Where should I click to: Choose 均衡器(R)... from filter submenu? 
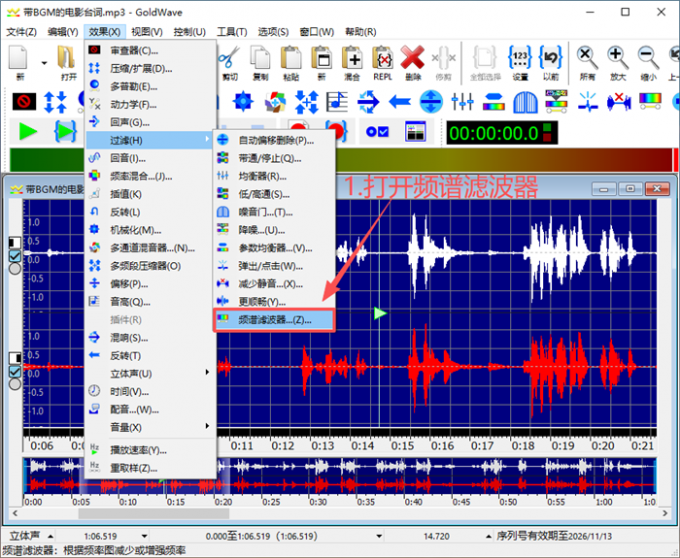coord(274,176)
